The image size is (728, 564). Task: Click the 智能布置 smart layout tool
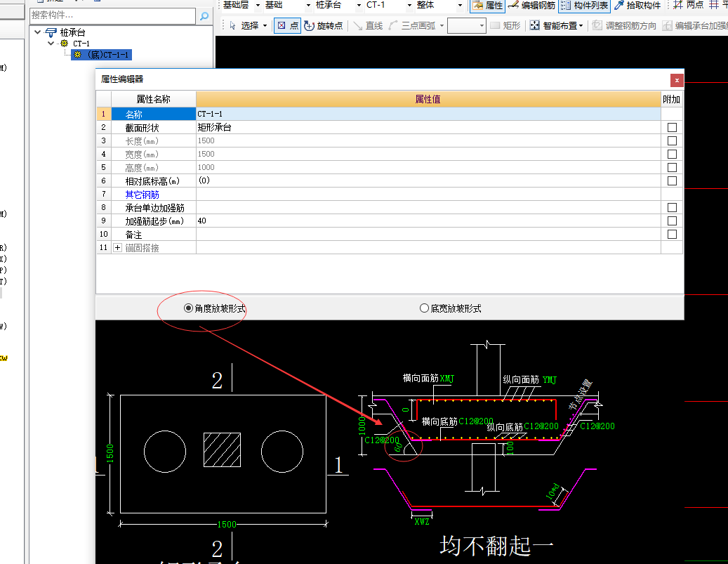pyautogui.click(x=557, y=25)
